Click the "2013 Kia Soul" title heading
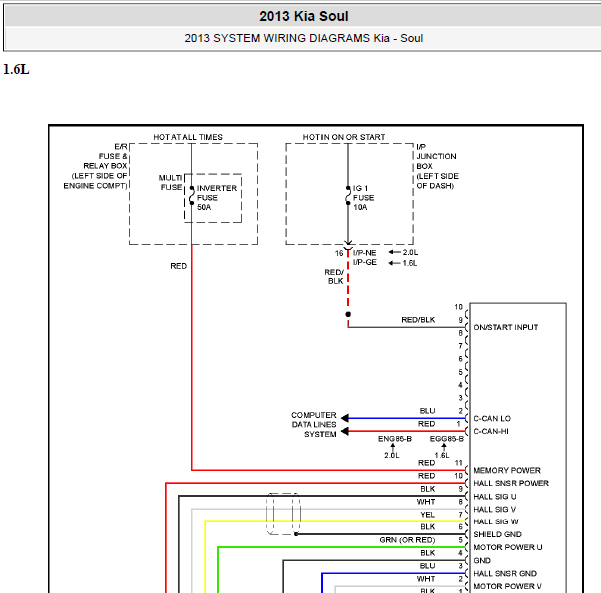 point(304,16)
